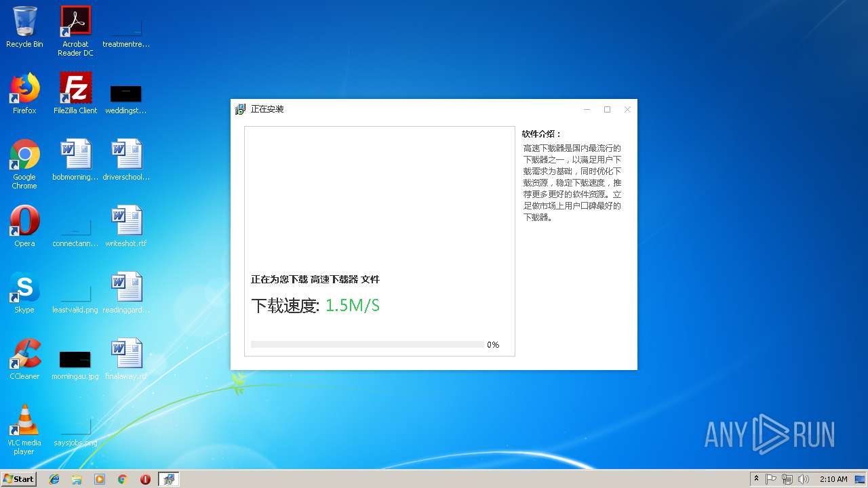Open Chrome from the taskbar
This screenshot has height=488, width=868.
point(123,479)
